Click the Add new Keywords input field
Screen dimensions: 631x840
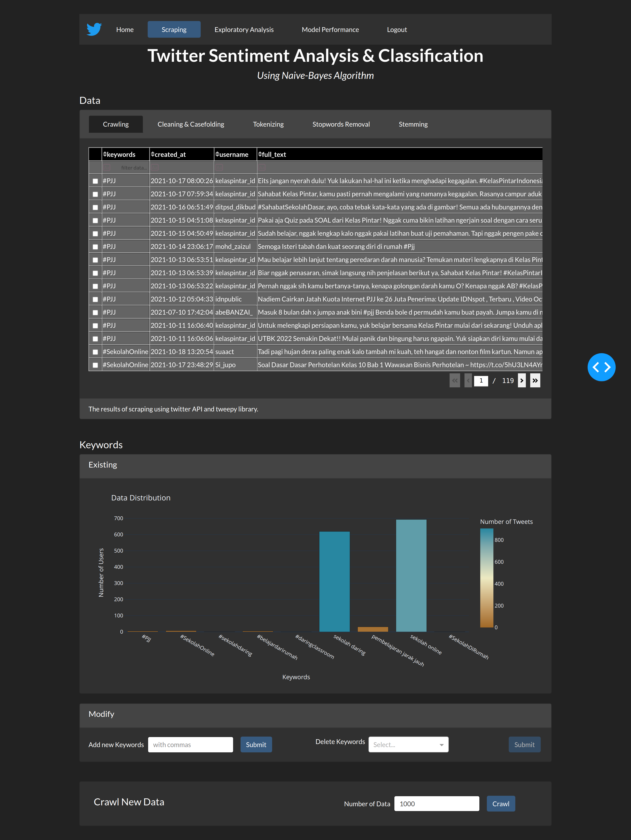click(x=190, y=745)
